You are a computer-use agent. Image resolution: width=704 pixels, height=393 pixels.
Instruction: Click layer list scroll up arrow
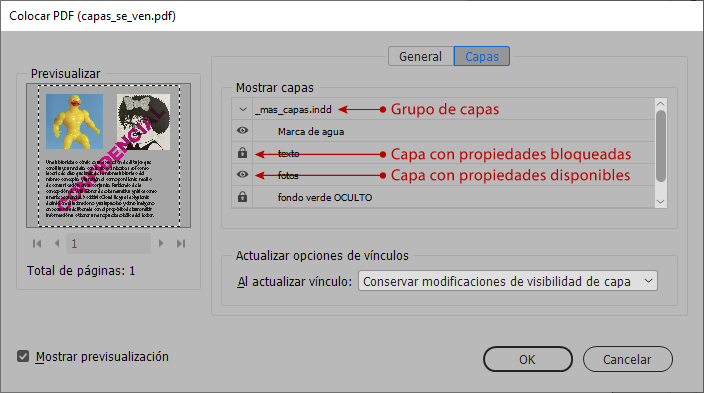click(660, 104)
